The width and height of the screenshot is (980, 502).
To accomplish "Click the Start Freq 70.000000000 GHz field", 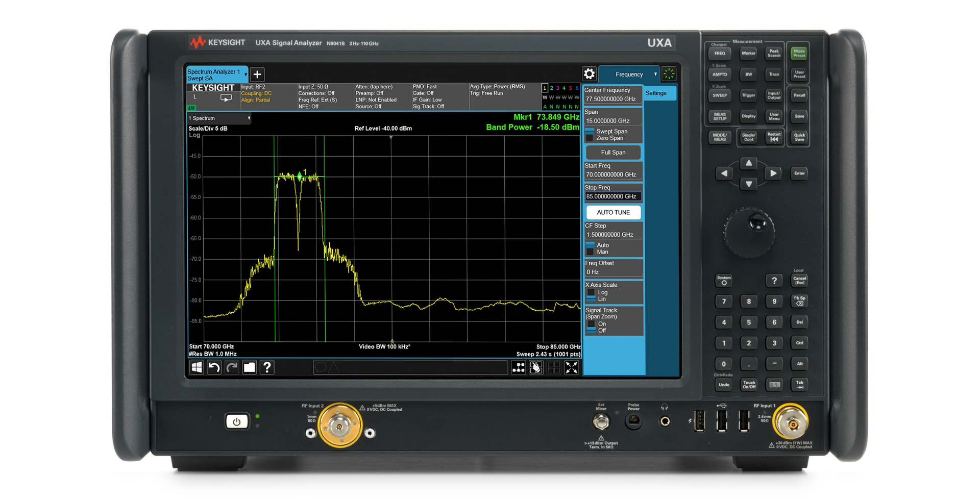I will tap(613, 175).
